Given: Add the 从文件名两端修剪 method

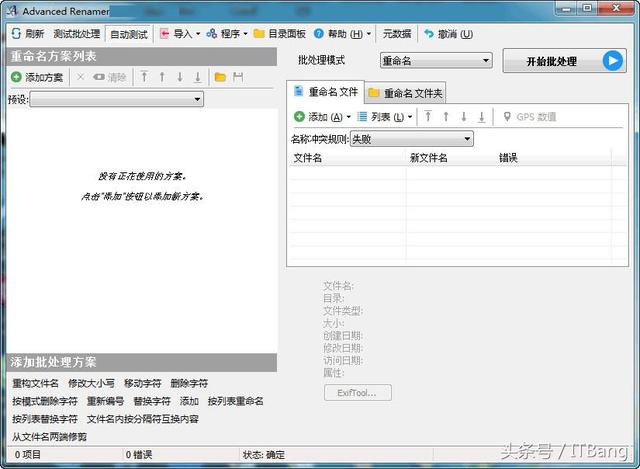Looking at the screenshot, I should [x=49, y=437].
